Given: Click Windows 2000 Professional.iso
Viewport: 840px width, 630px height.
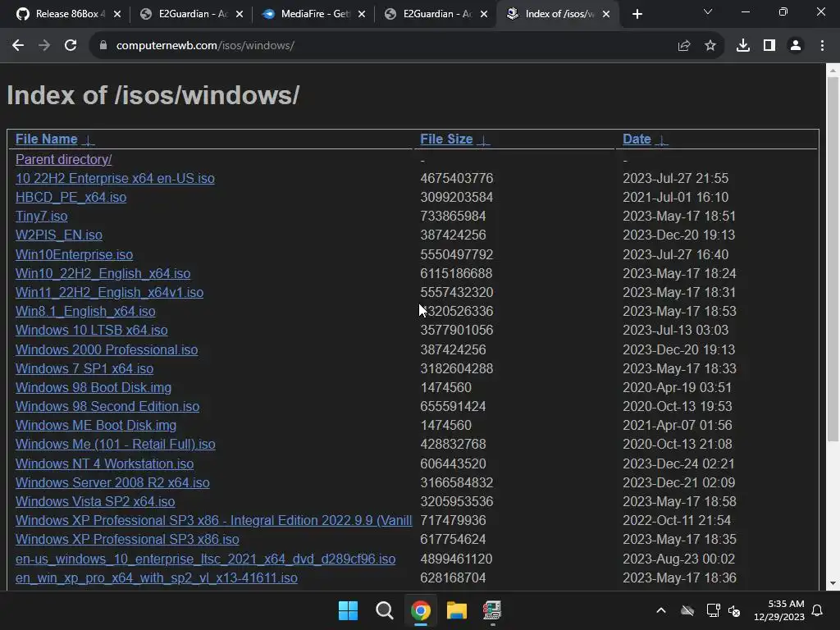Looking at the screenshot, I should [x=107, y=349].
